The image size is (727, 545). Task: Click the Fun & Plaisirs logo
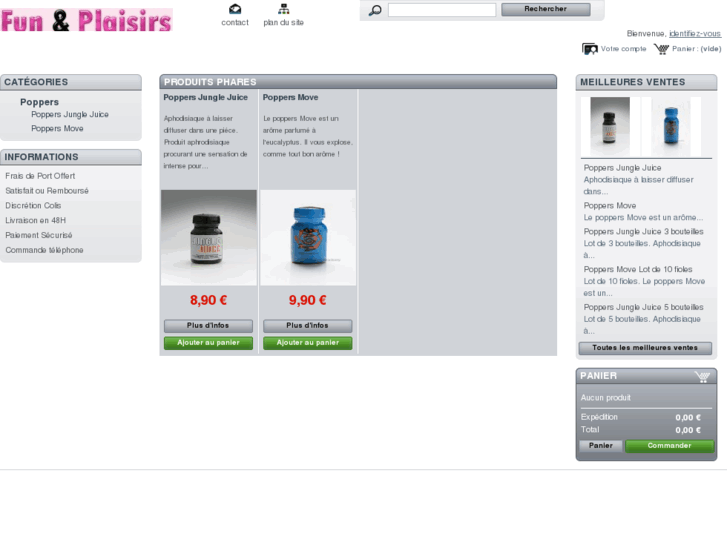(x=87, y=20)
